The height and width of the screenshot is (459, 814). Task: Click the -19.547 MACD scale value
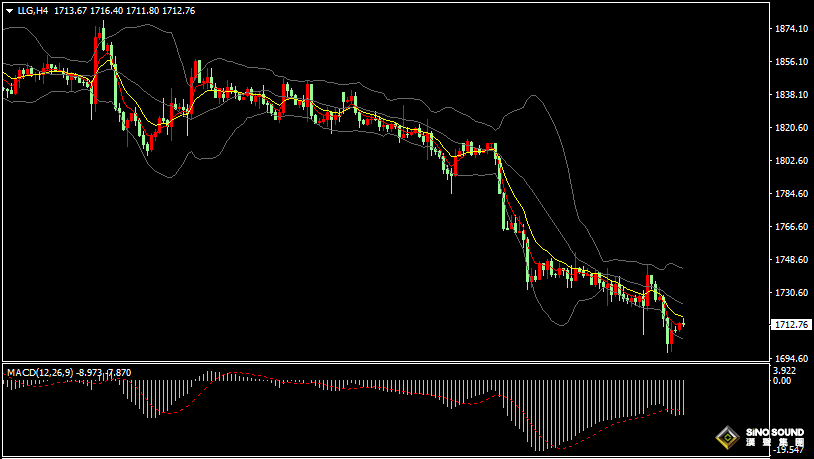[786, 450]
